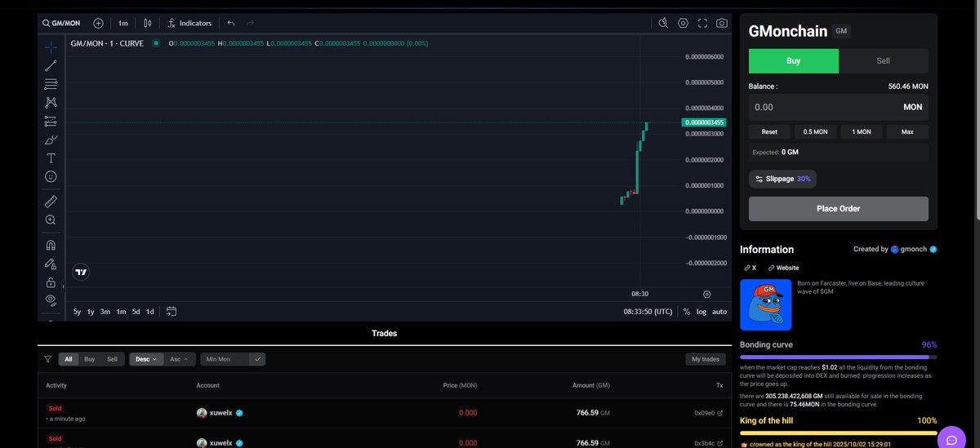Set chart range to 5y
Viewport: 980px width, 448px height.
point(77,312)
